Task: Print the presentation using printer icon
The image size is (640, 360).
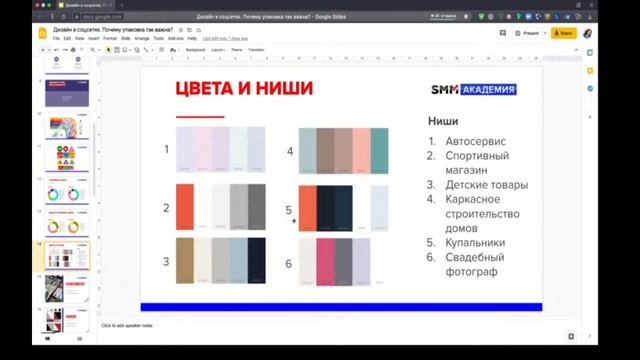Action: (x=73, y=50)
